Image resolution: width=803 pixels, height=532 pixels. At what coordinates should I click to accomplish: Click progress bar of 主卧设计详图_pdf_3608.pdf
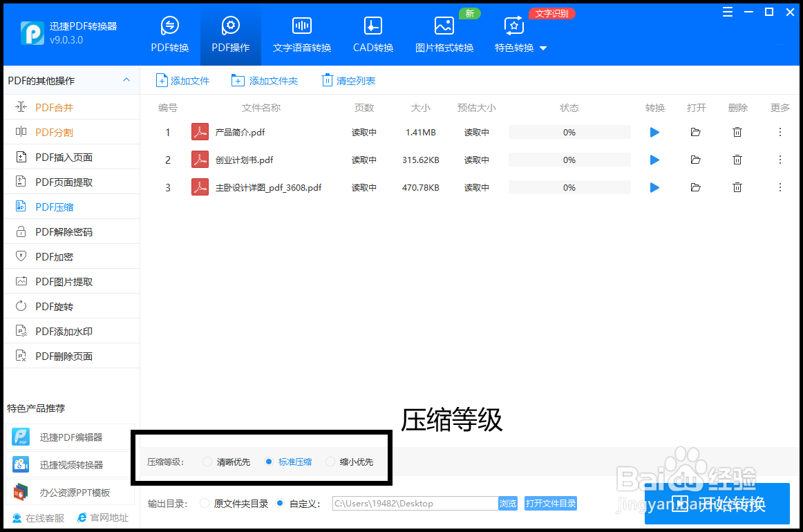coord(569,187)
